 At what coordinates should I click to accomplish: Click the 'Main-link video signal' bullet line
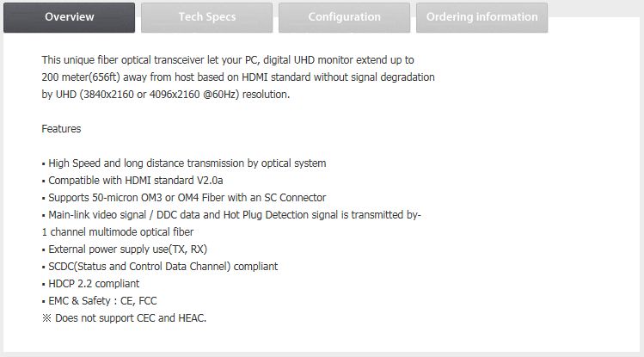tap(231, 215)
